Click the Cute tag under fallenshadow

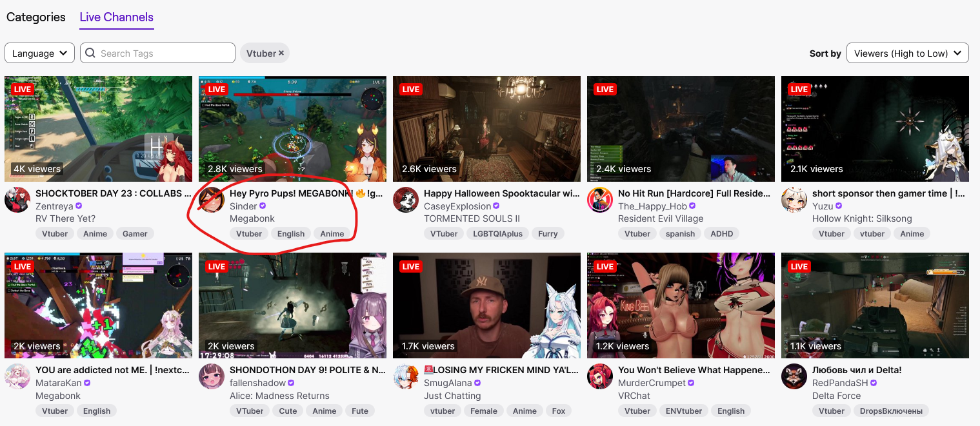pyautogui.click(x=288, y=411)
